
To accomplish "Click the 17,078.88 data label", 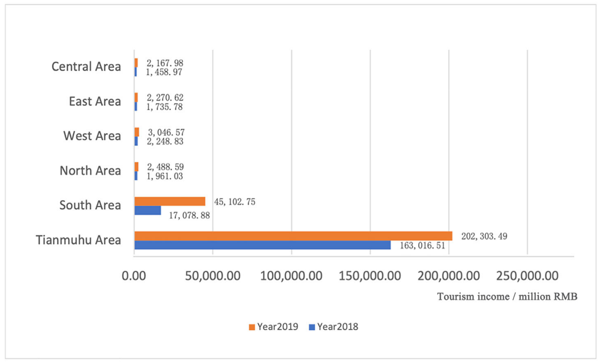I will point(190,216).
